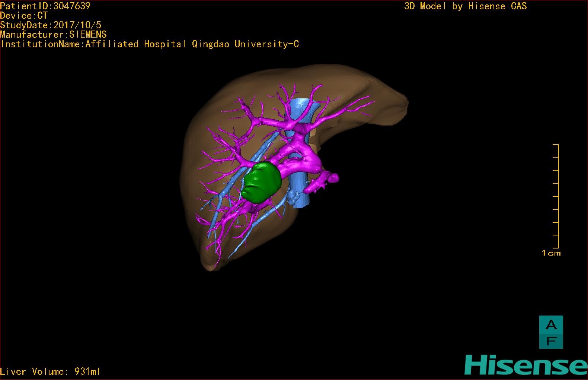This screenshot has height=380, width=588.
Task: Select the StudyDate:2017/10/5 text
Action: coord(51,25)
